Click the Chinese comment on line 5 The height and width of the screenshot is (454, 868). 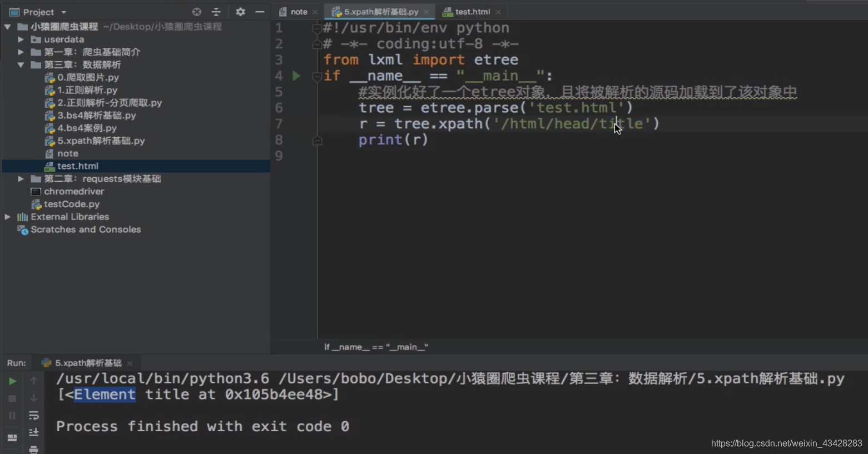[x=578, y=92]
